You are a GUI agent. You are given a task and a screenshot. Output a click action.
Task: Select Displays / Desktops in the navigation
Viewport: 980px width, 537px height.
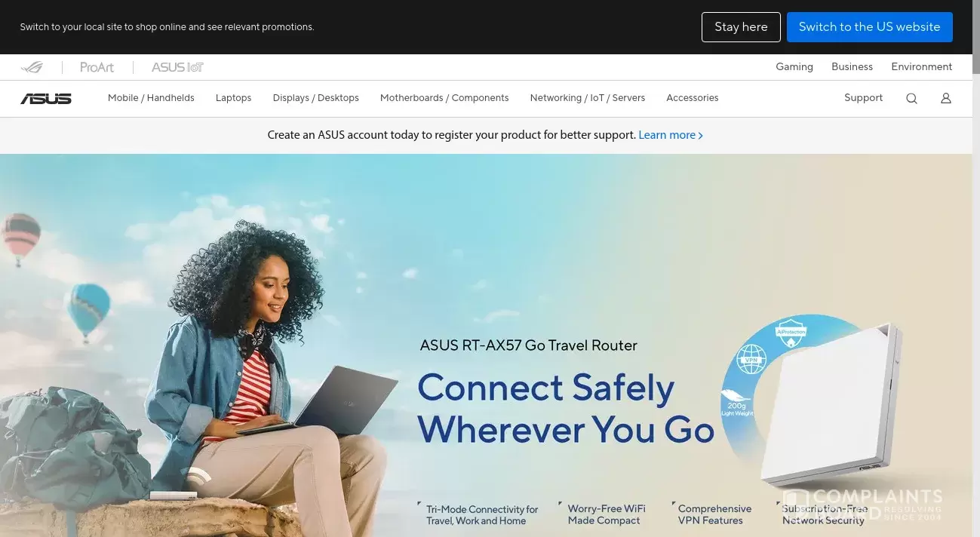316,98
